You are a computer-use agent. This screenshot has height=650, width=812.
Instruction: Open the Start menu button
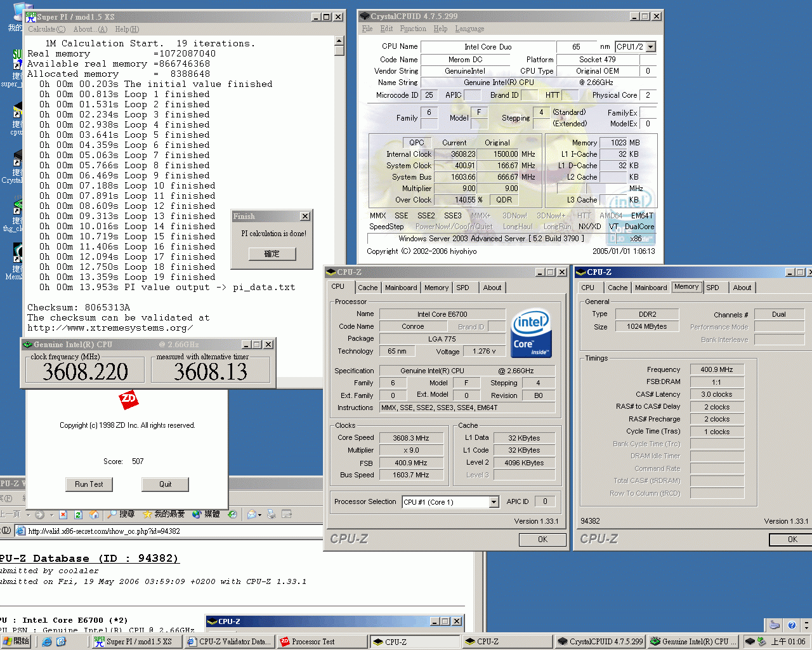click(16, 642)
